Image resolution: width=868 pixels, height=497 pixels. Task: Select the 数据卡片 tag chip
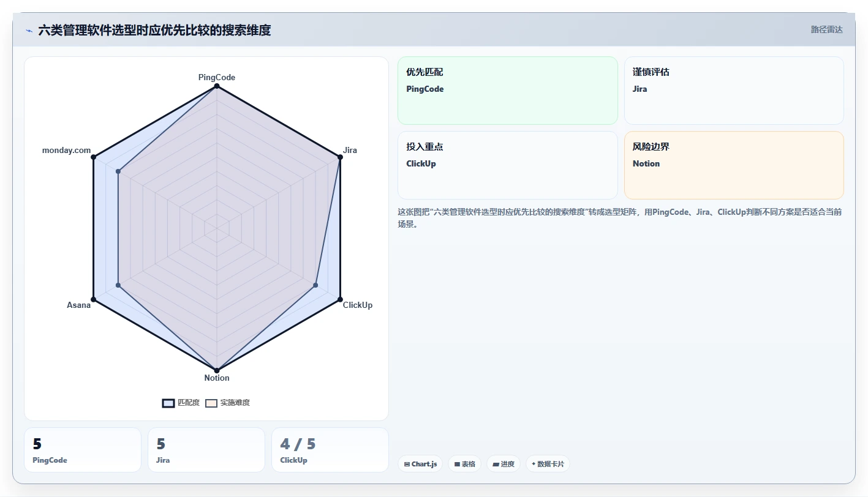click(x=548, y=464)
